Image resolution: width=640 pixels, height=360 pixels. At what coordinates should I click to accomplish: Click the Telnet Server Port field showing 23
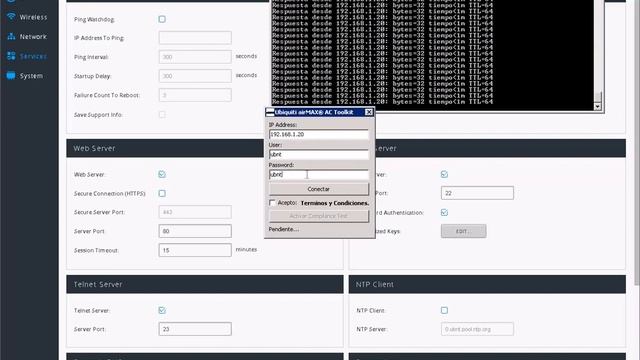[x=195, y=329]
